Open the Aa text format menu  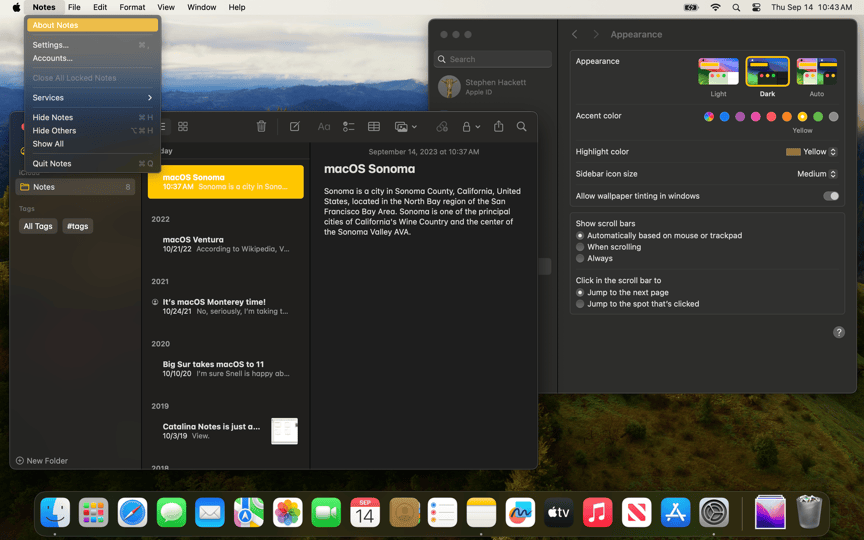pyautogui.click(x=324, y=127)
